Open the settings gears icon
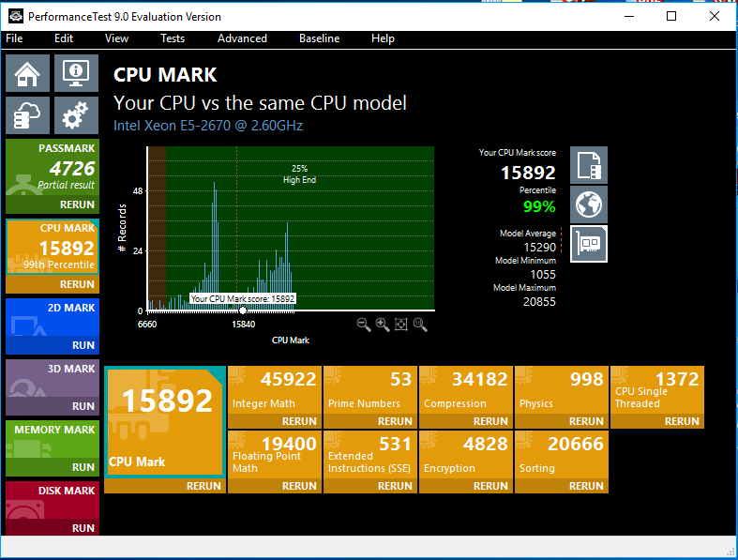Screen dimensions: 738x560 tap(76, 115)
